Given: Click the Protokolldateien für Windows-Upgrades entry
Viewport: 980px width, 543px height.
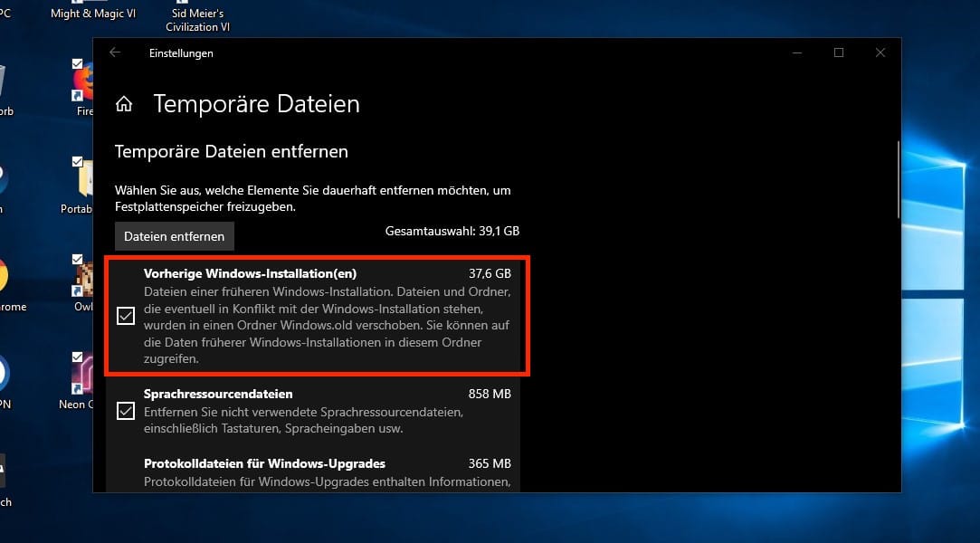Looking at the screenshot, I should tap(264, 464).
